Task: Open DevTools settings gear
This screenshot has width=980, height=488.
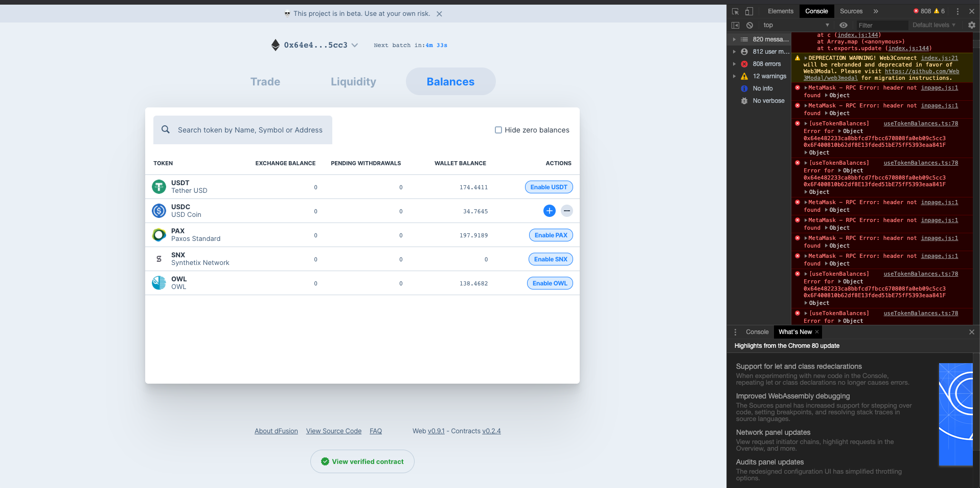Action: pyautogui.click(x=971, y=25)
